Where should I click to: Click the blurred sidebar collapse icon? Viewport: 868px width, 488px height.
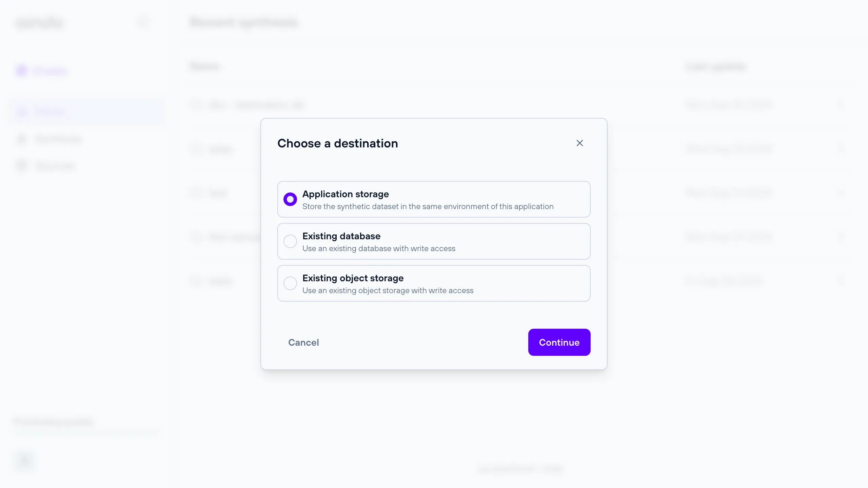pyautogui.click(x=143, y=22)
